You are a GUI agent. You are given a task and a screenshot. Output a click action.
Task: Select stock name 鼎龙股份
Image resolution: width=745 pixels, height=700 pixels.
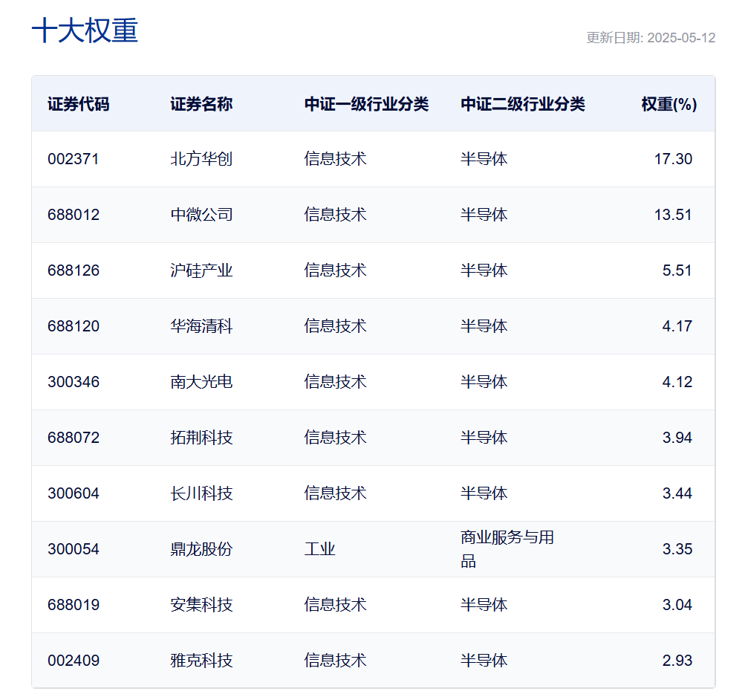point(201,549)
